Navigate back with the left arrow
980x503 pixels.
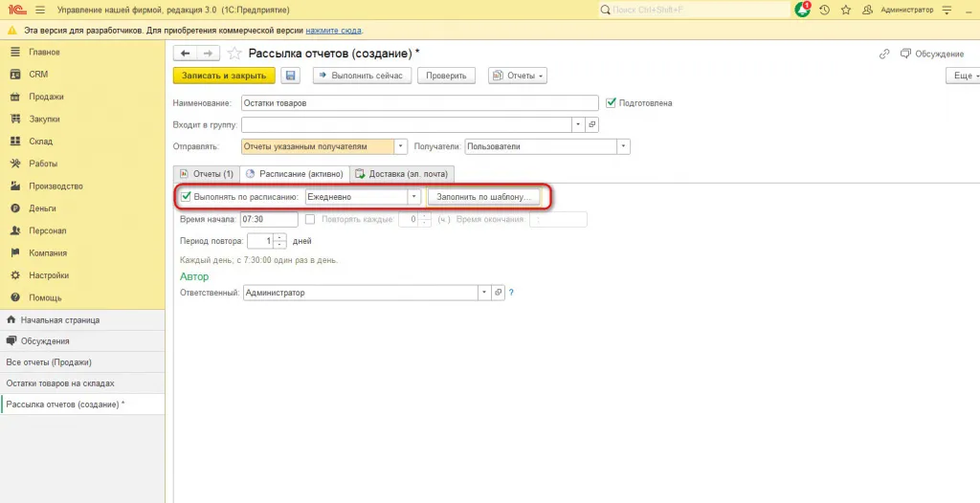click(185, 54)
